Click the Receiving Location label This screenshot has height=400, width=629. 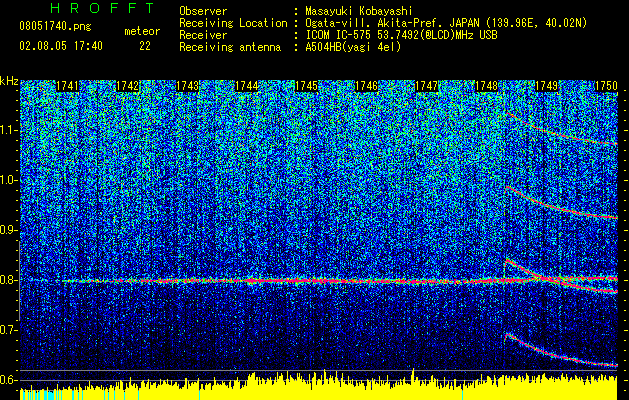[233, 23]
